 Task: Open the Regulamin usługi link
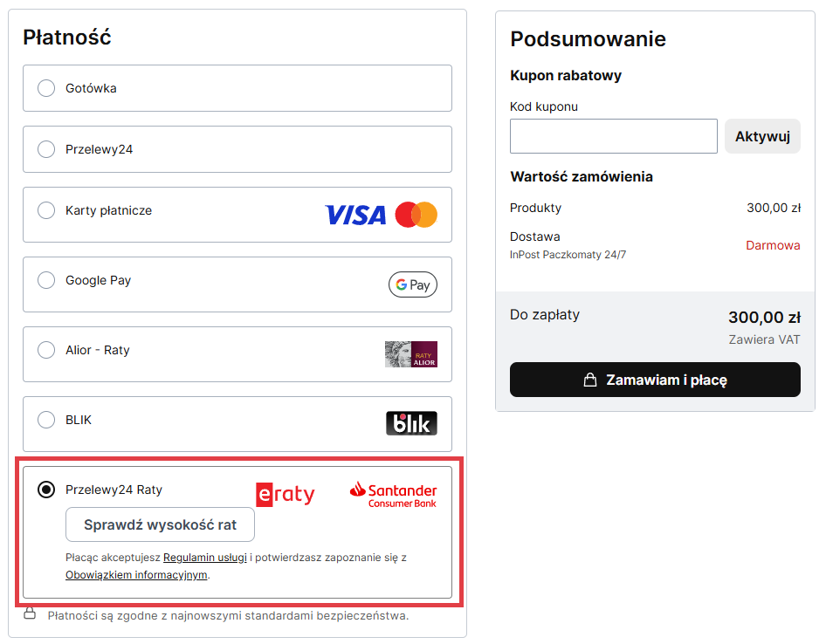coord(204,558)
